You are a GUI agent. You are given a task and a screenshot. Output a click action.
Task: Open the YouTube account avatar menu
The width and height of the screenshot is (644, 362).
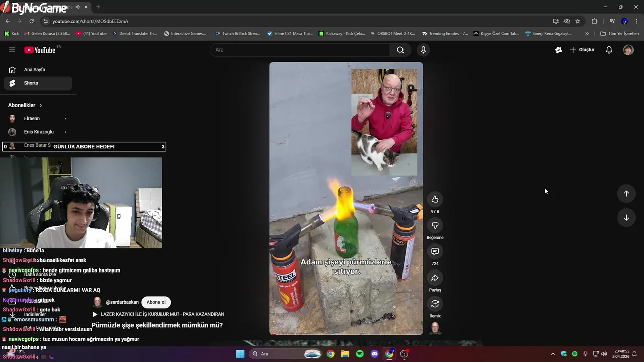click(628, 50)
